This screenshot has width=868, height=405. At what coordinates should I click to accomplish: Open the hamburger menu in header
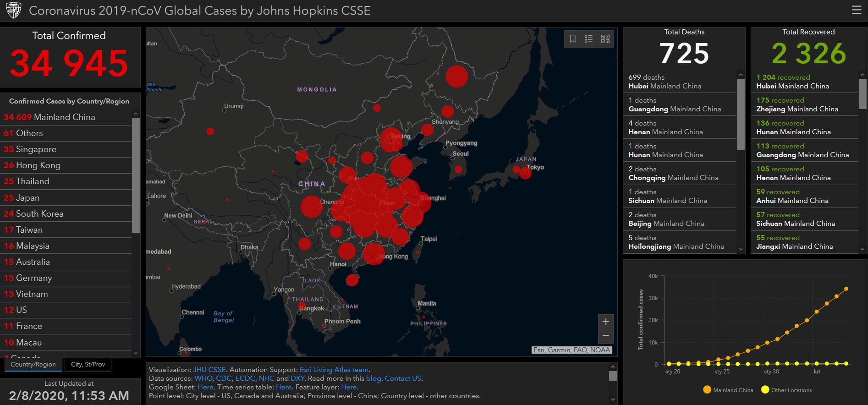(x=856, y=10)
